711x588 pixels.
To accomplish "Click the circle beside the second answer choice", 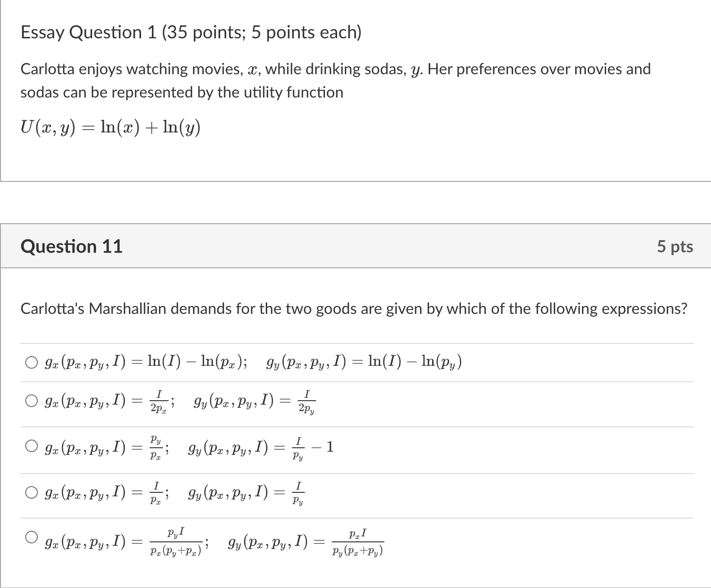I will coord(31,400).
